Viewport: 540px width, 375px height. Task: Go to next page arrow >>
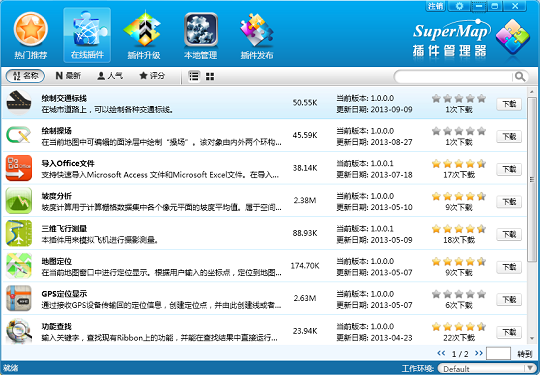point(478,353)
